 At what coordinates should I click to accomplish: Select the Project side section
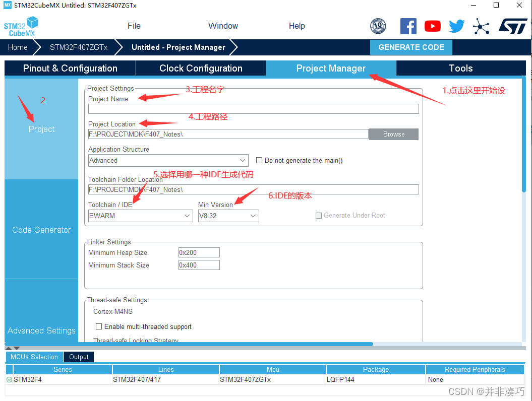[41, 129]
